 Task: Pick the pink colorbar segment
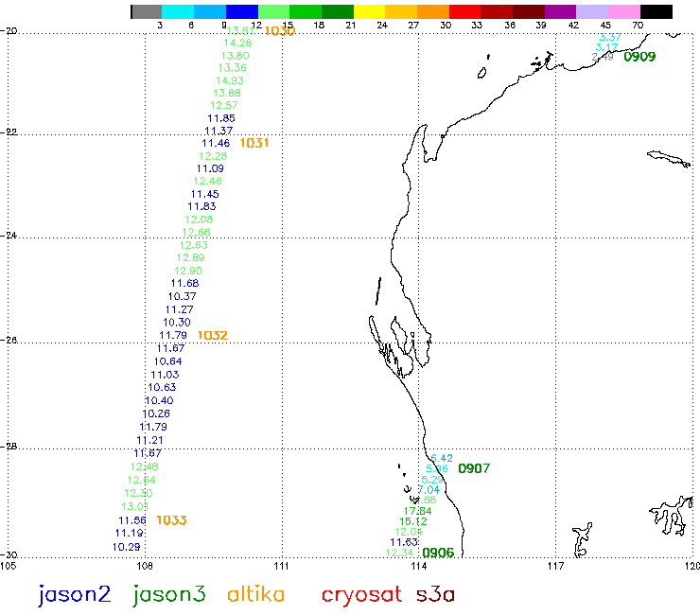[x=624, y=11]
